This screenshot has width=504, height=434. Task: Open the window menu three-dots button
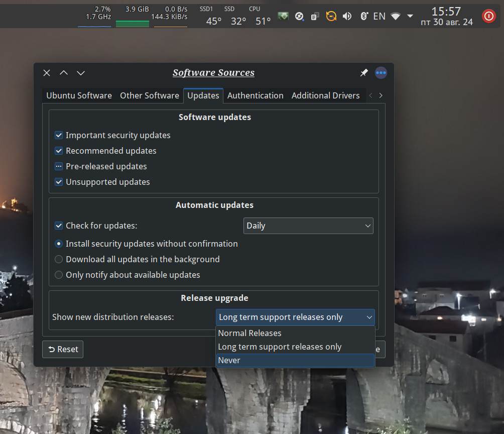click(381, 73)
